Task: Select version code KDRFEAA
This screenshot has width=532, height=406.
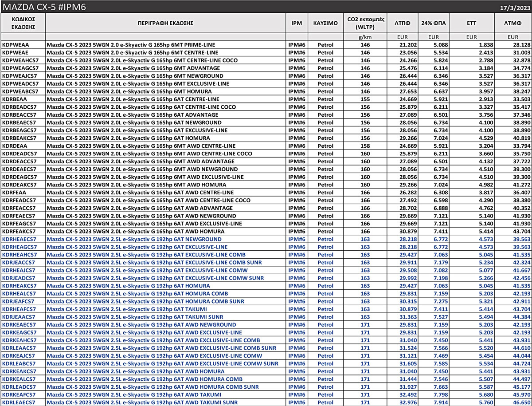Action: 14,193
